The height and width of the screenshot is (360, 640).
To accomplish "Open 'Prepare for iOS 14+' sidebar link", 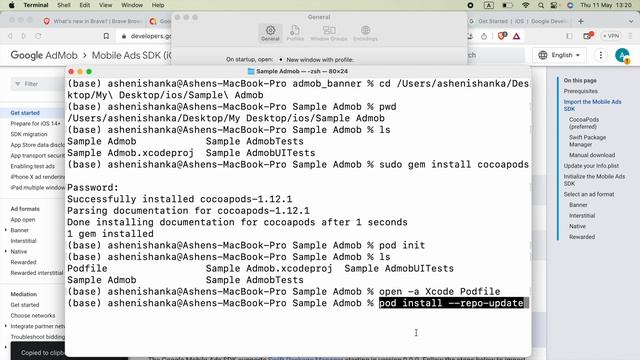I will point(36,123).
